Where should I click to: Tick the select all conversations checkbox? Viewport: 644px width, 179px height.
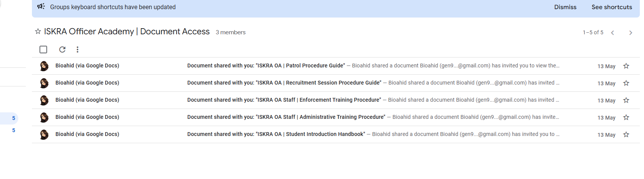43,50
